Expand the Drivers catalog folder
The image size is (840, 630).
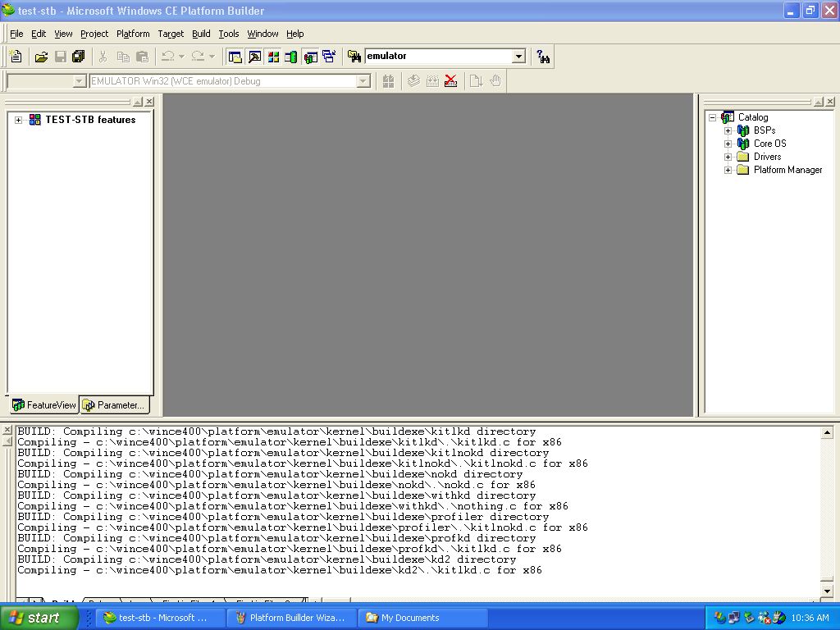(728, 157)
